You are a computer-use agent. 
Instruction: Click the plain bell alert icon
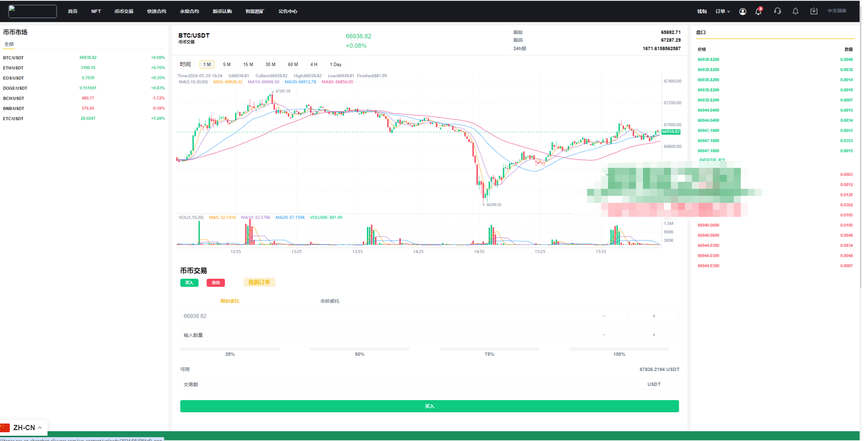pos(796,11)
